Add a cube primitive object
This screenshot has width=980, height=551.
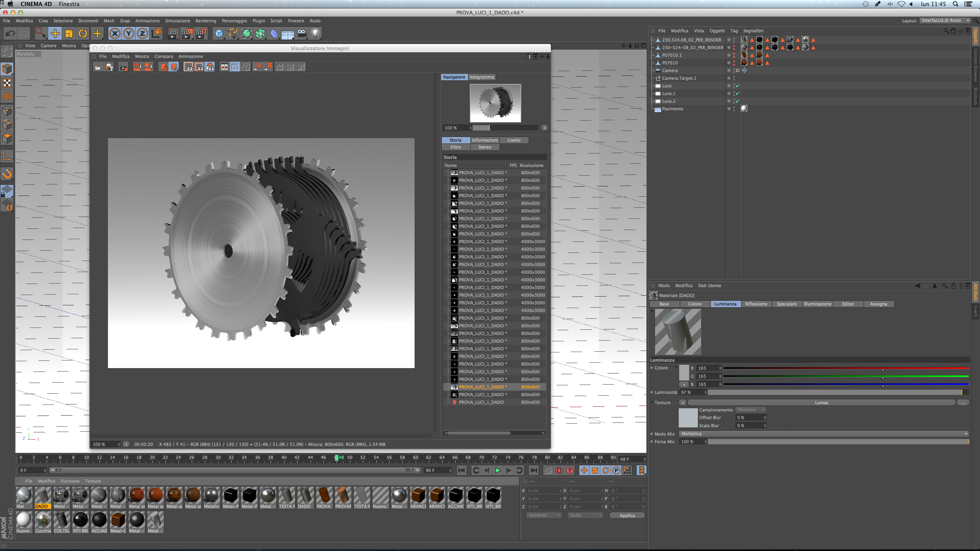click(219, 34)
